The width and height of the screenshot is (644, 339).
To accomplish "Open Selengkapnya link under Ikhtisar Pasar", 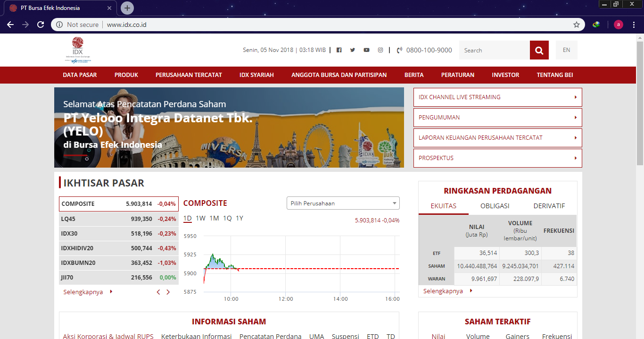I will point(83,292).
